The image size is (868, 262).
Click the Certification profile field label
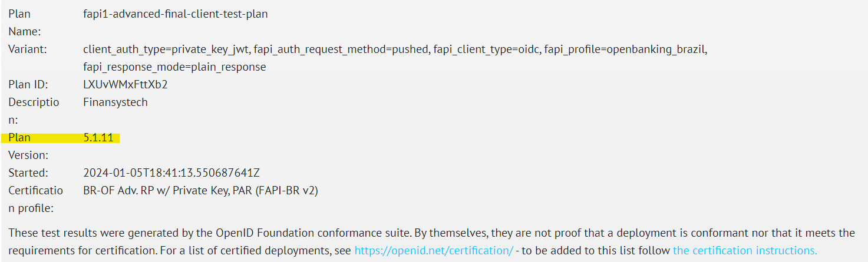(35, 191)
